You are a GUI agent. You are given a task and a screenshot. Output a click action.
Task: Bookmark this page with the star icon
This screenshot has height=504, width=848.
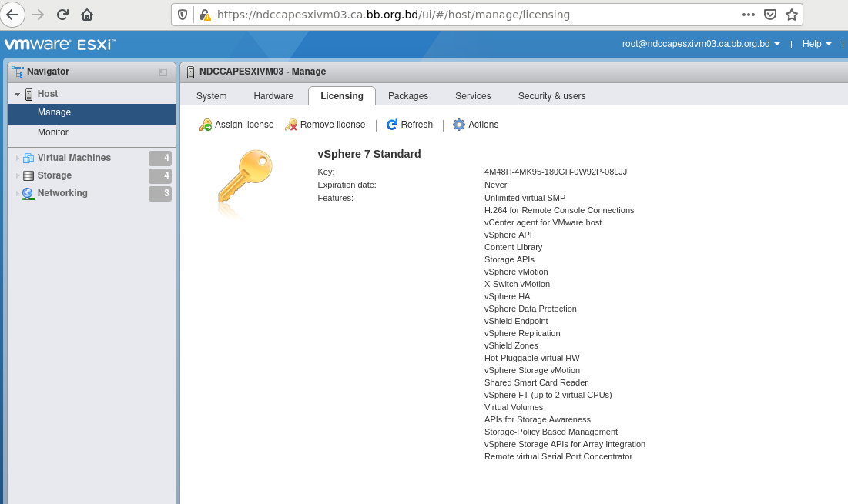tap(792, 15)
